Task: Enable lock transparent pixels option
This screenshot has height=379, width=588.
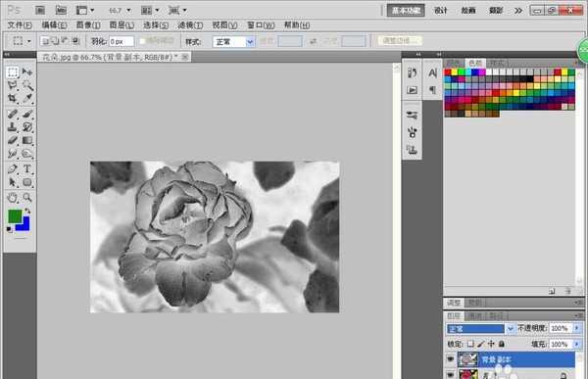Action: 470,344
